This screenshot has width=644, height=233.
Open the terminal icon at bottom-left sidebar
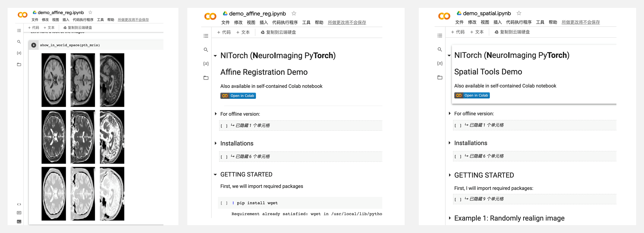click(19, 222)
